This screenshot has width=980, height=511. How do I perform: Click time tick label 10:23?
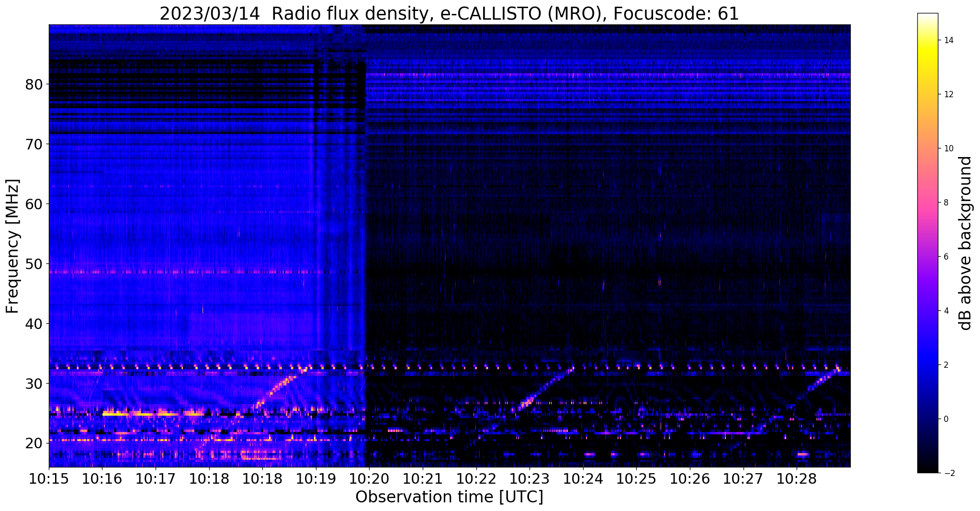(x=529, y=479)
